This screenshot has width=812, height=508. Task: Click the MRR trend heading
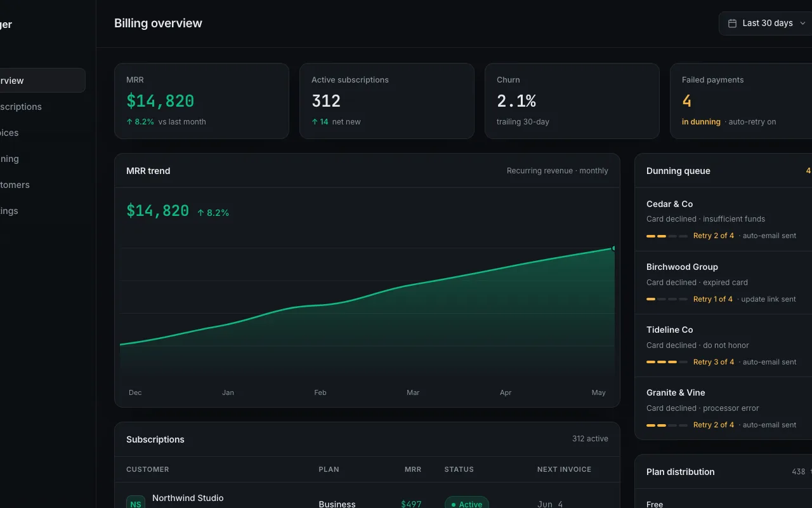[x=148, y=171]
